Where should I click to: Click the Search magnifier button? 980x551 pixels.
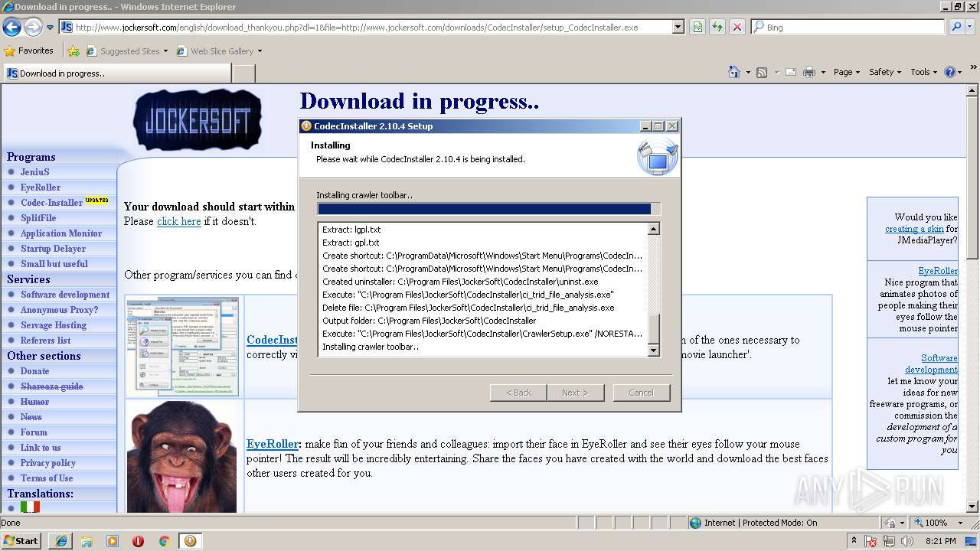(x=956, y=28)
